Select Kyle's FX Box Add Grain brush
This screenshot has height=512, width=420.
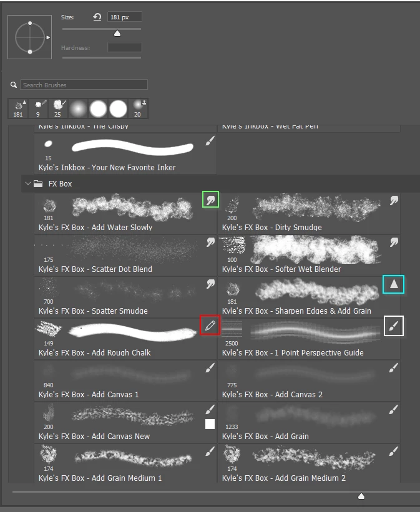pos(309,422)
